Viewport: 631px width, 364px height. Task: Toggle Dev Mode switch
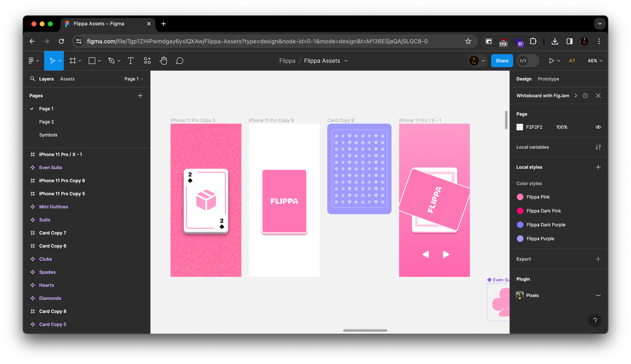pyautogui.click(x=528, y=61)
